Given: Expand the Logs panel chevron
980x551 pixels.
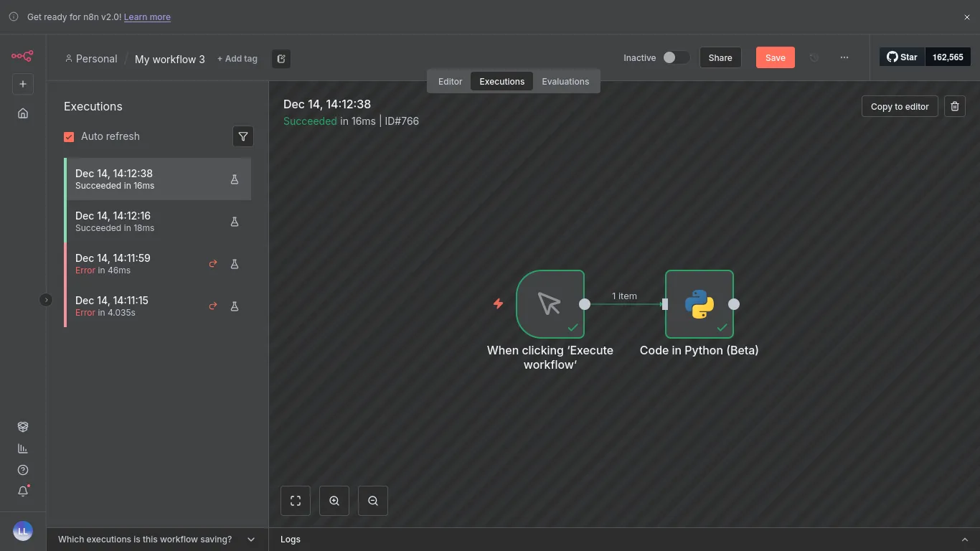Looking at the screenshot, I should 965,540.
